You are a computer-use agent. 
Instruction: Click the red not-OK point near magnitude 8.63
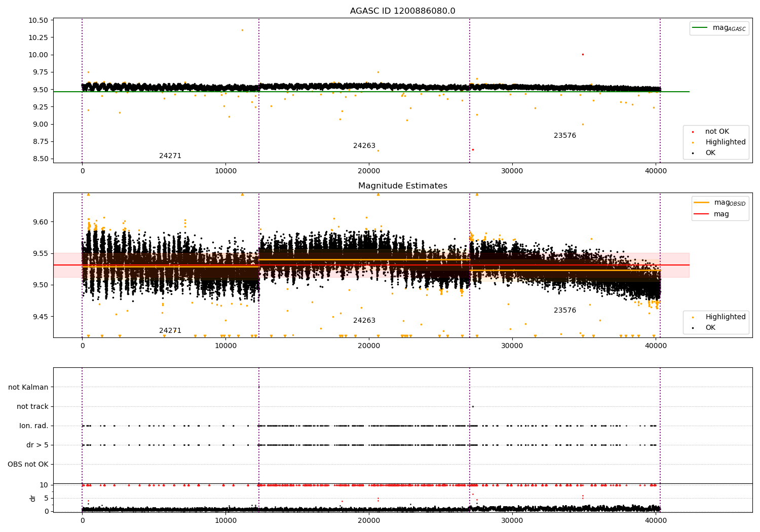pyautogui.click(x=473, y=149)
